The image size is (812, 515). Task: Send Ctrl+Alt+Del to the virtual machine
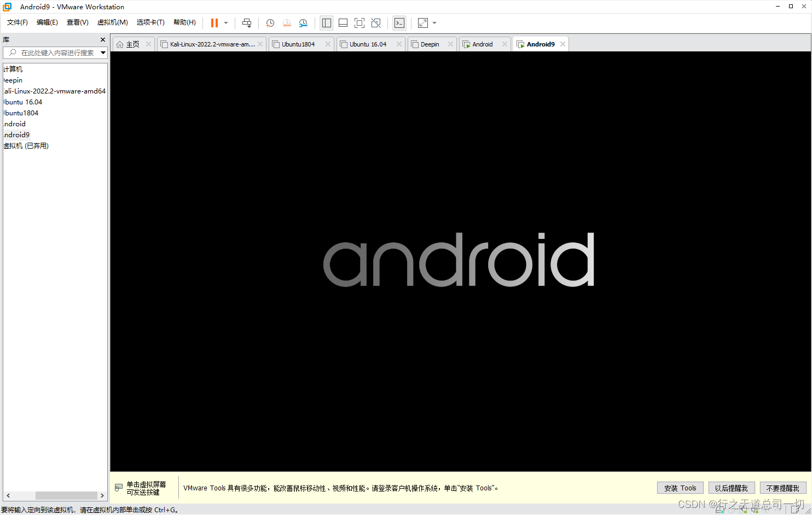point(247,23)
